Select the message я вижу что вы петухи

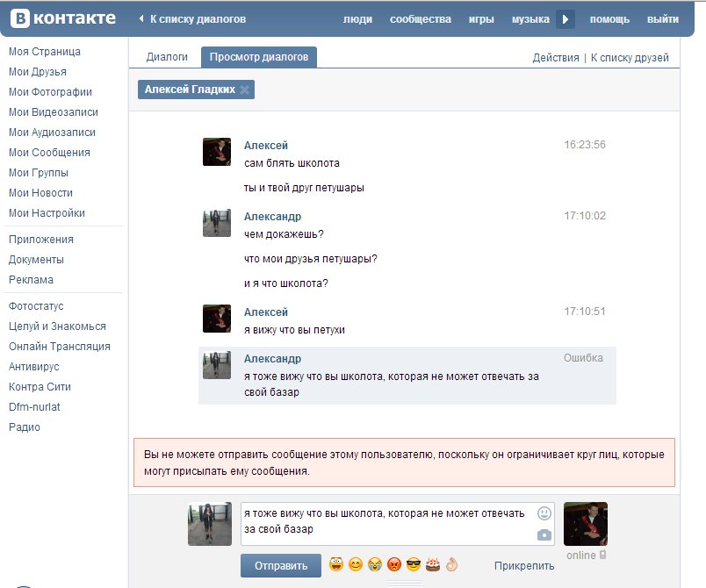click(x=294, y=330)
